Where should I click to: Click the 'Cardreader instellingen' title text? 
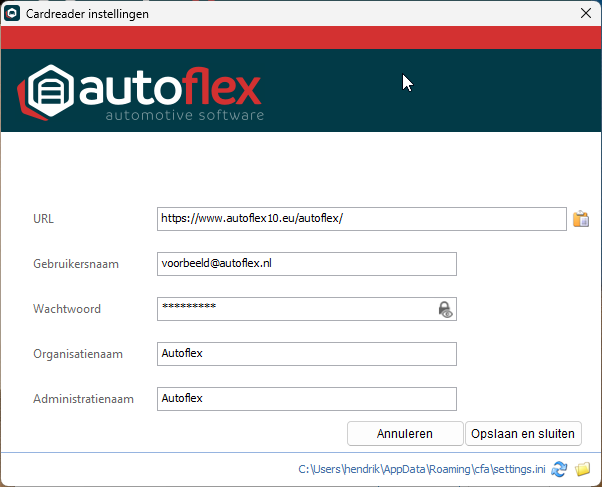click(x=88, y=13)
